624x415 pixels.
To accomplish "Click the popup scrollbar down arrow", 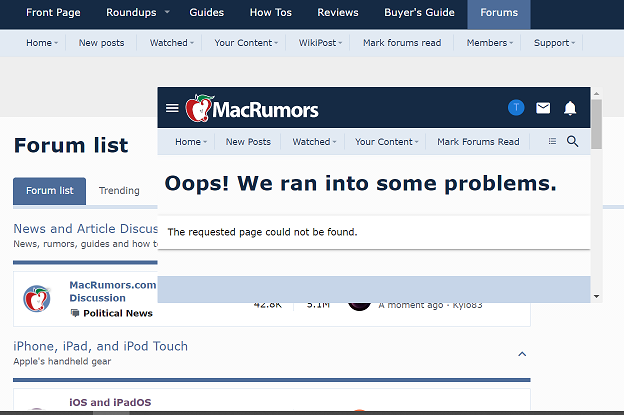I will click(596, 296).
